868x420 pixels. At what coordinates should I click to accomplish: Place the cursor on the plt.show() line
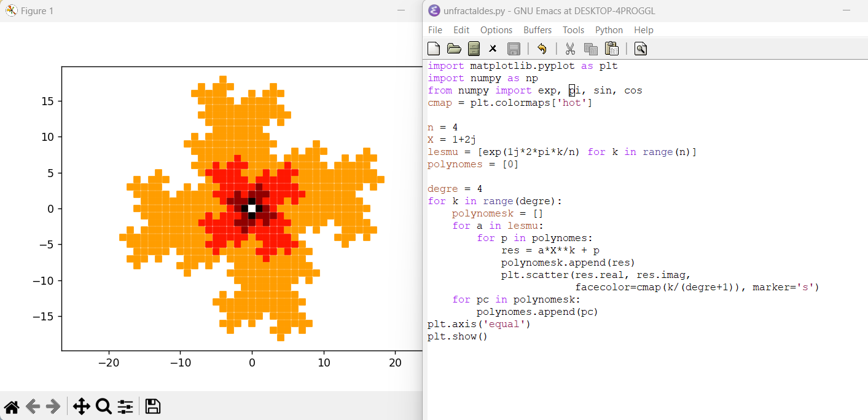click(457, 336)
